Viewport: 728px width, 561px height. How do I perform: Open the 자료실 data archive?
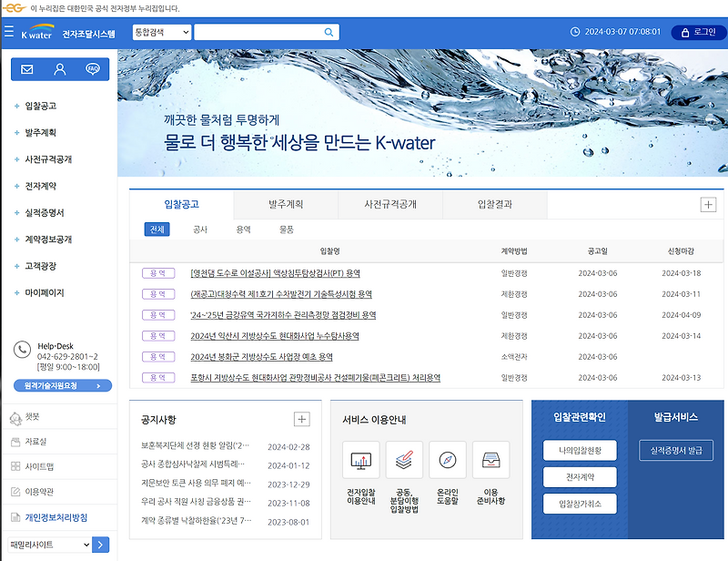[x=41, y=443]
